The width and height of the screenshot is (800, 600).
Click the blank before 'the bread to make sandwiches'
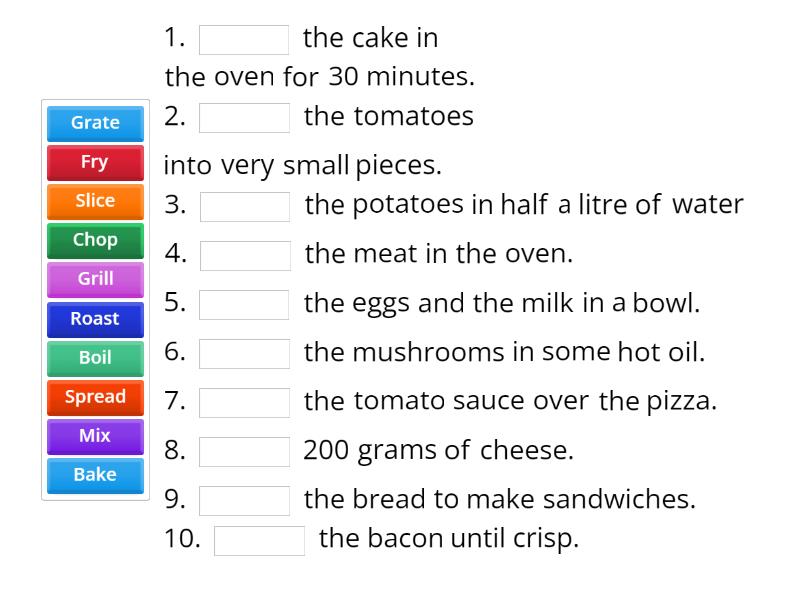tap(244, 500)
